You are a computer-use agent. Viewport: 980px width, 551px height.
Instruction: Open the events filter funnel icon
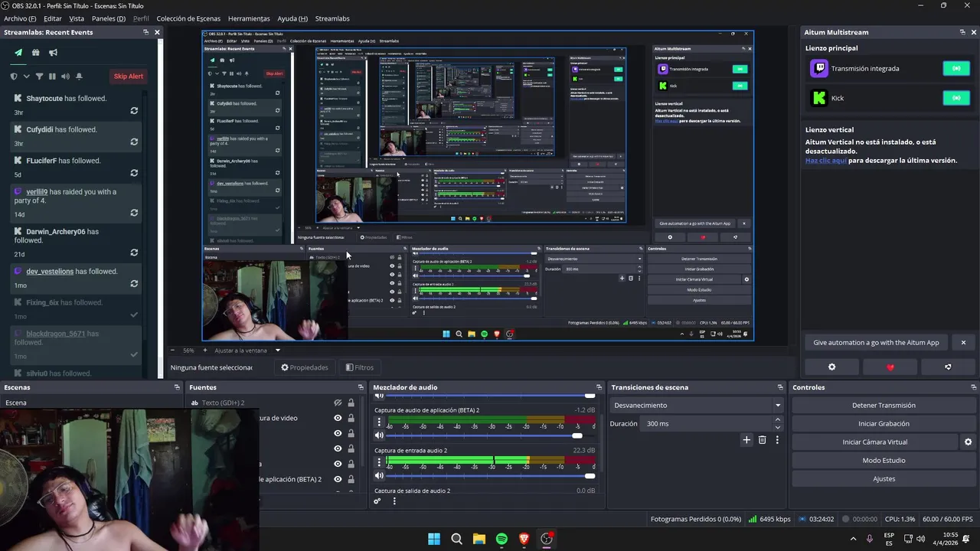(x=40, y=77)
